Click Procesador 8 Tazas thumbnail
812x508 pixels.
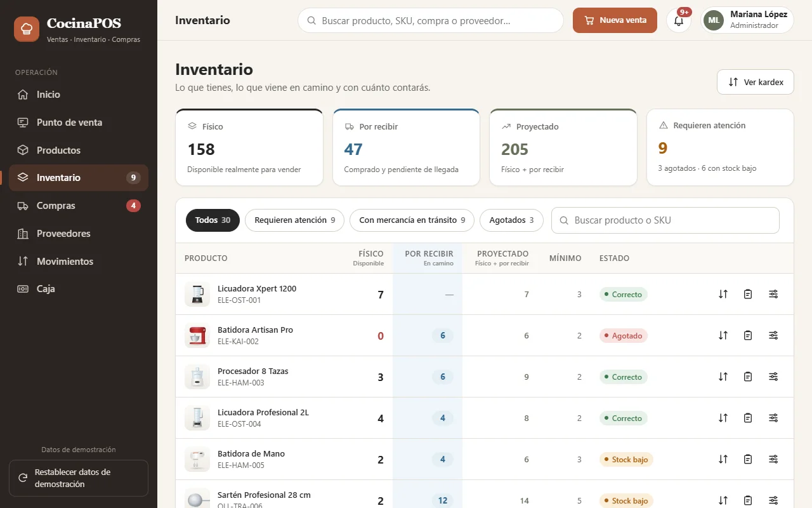(197, 377)
